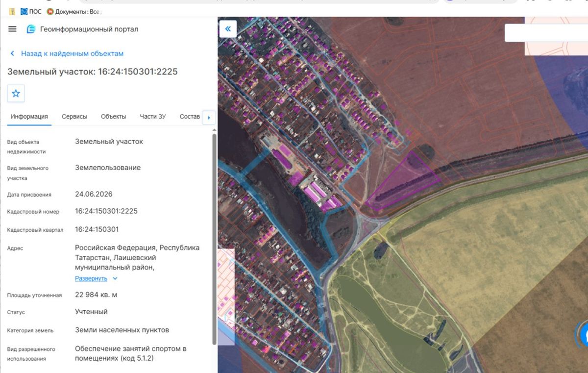This screenshot has width=588, height=373.
Task: Open the Состав tab
Action: point(190,117)
